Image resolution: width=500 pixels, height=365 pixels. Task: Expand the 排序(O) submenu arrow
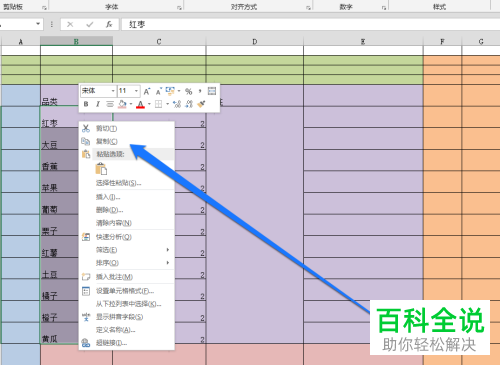tap(168, 263)
